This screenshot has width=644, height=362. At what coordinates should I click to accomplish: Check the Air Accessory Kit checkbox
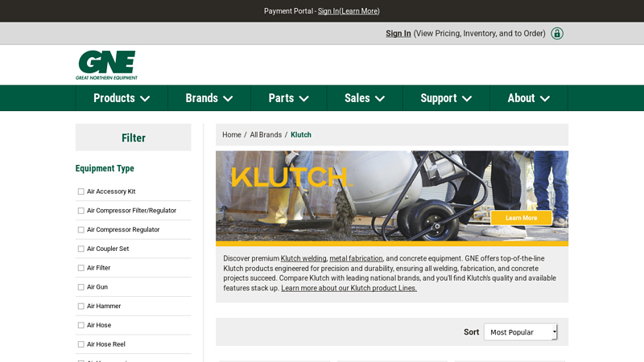[x=81, y=191]
